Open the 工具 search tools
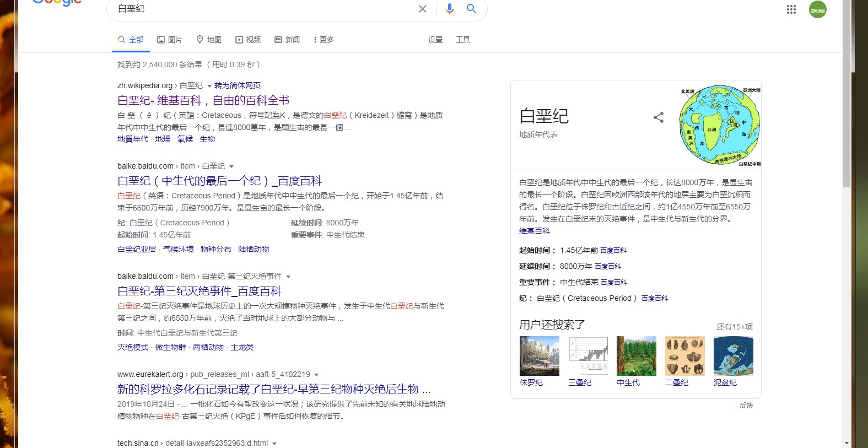The image size is (868, 448). pos(463,40)
